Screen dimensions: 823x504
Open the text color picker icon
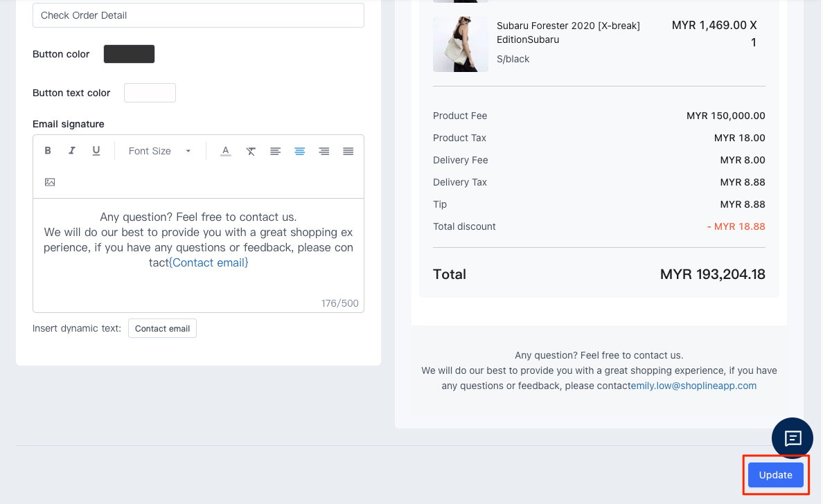(x=226, y=151)
